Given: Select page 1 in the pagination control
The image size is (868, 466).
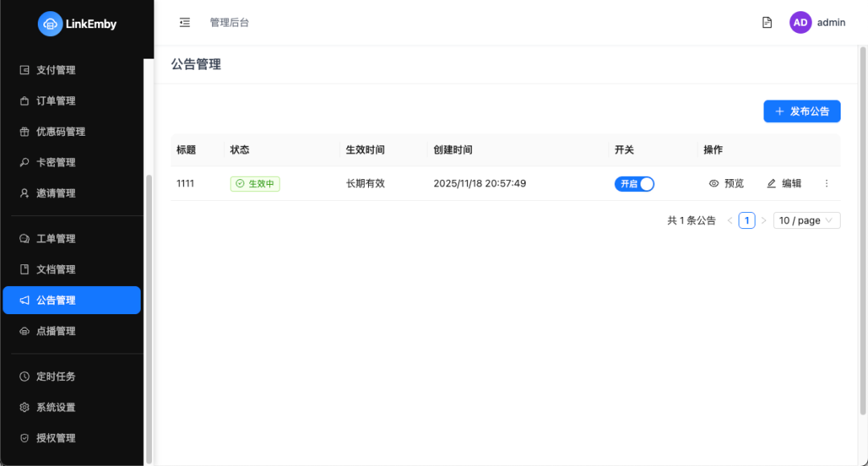Looking at the screenshot, I should [746, 219].
